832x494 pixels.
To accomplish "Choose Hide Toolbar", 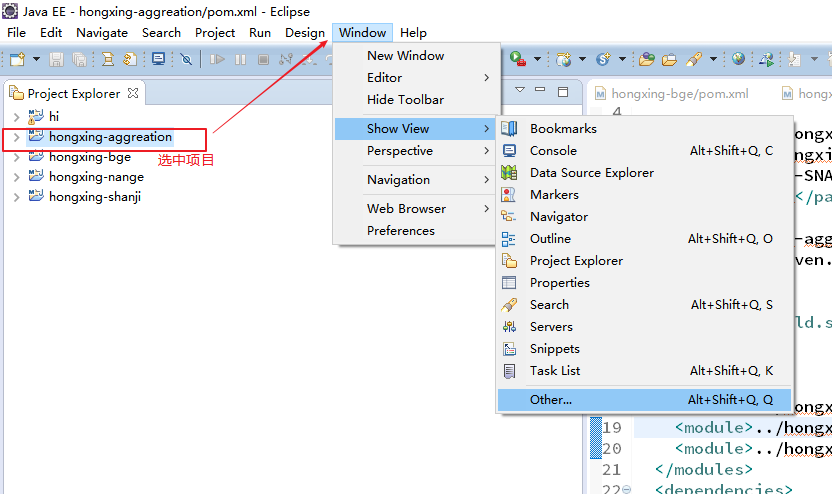I will 417,100.
